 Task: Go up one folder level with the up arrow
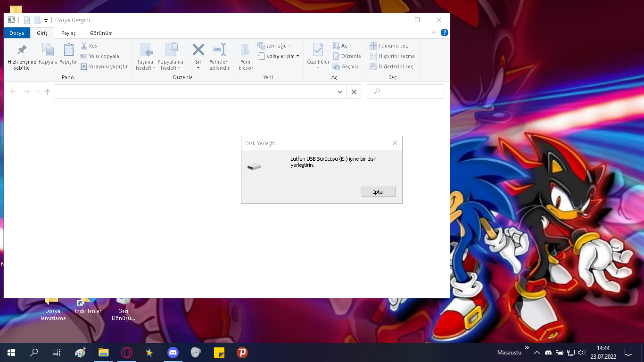(x=48, y=91)
